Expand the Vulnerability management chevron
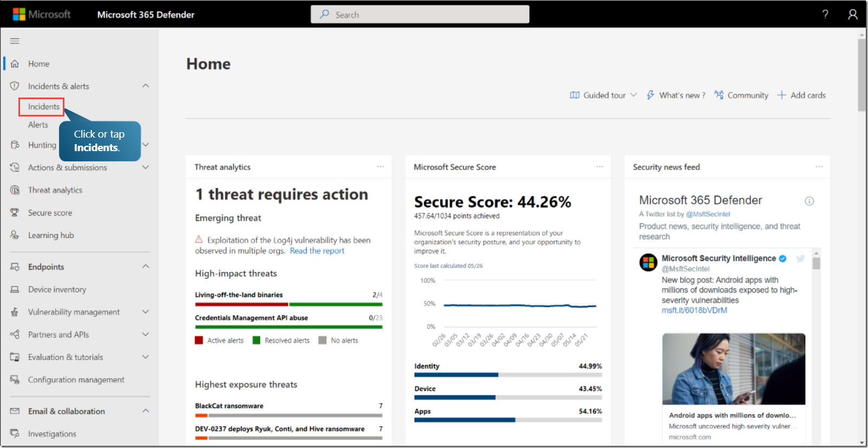The width and height of the screenshot is (868, 448). [146, 312]
